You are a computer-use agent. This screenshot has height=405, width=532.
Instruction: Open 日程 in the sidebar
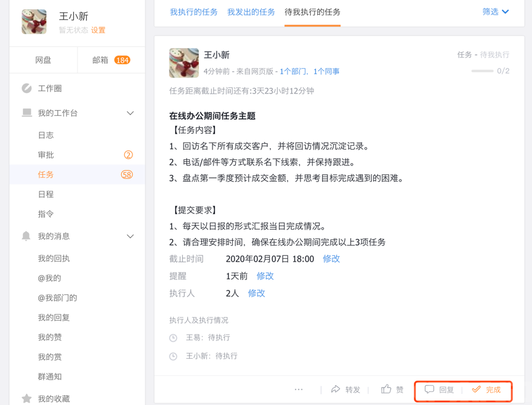click(x=46, y=194)
